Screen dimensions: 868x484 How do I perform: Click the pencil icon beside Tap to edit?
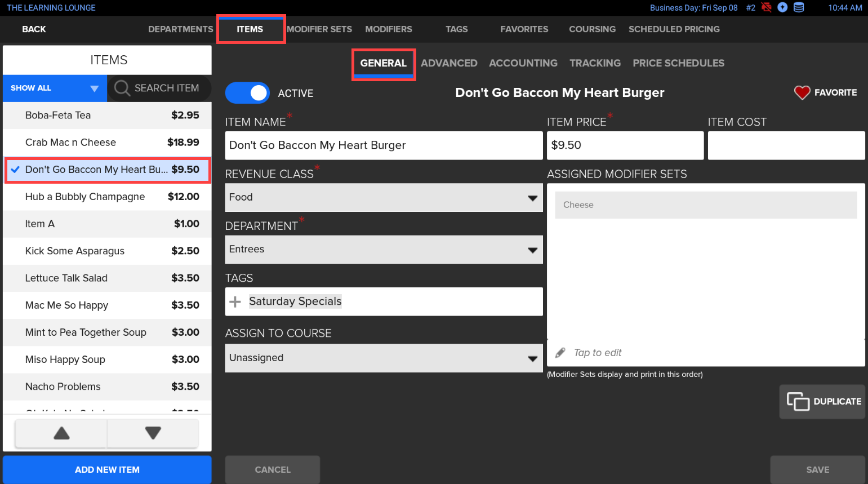click(560, 353)
